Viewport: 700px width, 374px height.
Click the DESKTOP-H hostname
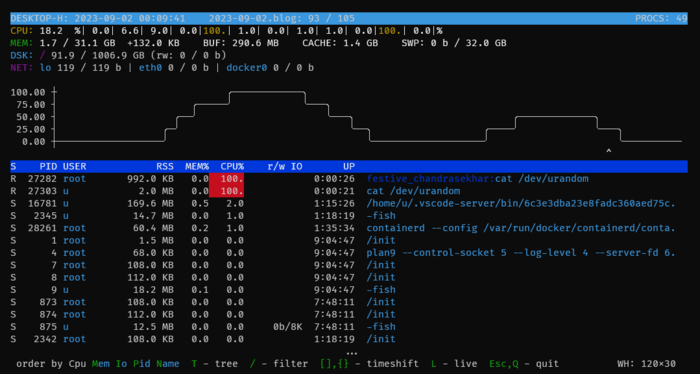39,18
